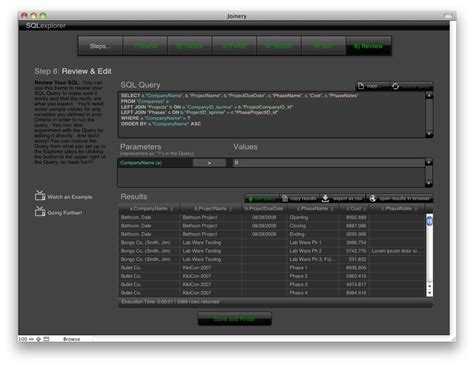Sort results by c.PhaseName column header
The height and width of the screenshot is (366, 474).
pyautogui.click(x=313, y=209)
